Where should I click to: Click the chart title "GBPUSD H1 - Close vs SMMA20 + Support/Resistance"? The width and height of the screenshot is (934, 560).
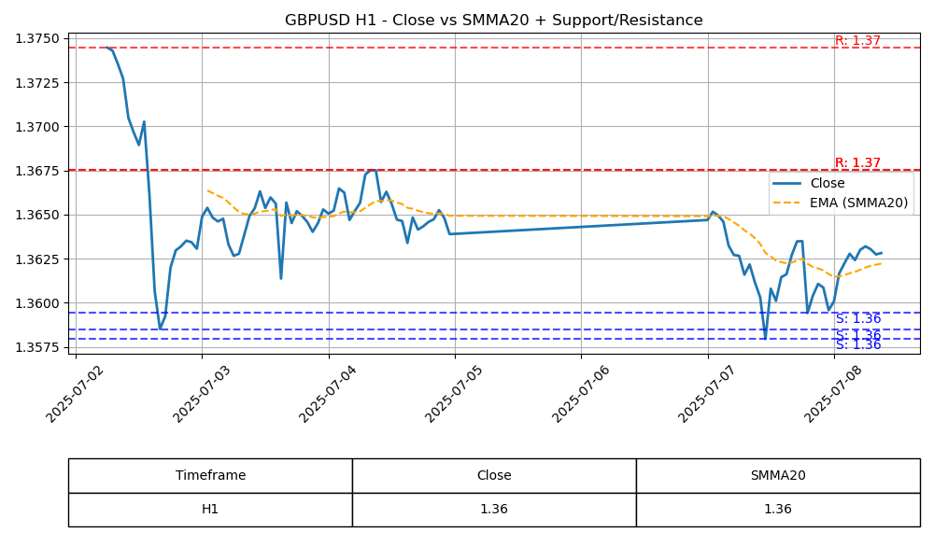click(494, 21)
